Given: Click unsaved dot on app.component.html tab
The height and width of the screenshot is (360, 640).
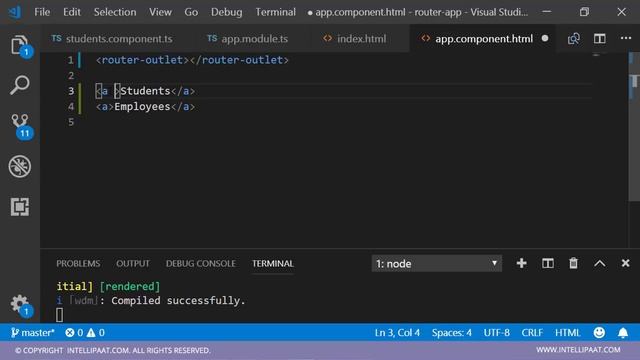Looking at the screenshot, I should click(x=545, y=38).
